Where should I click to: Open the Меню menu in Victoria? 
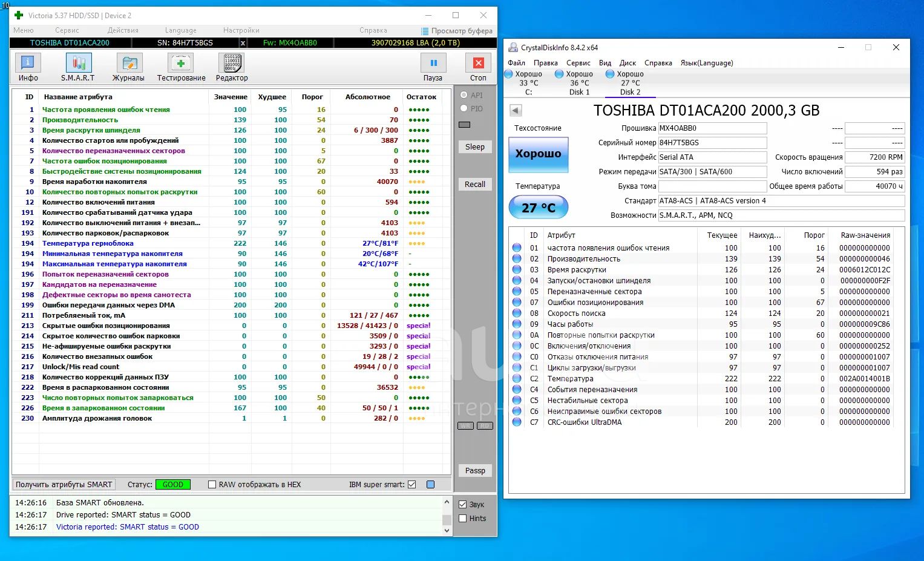coord(24,30)
